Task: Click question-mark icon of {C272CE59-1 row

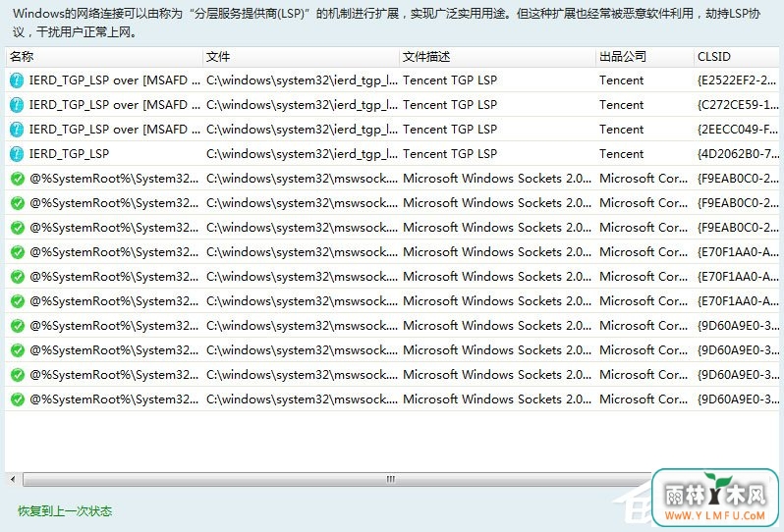Action: point(17,105)
